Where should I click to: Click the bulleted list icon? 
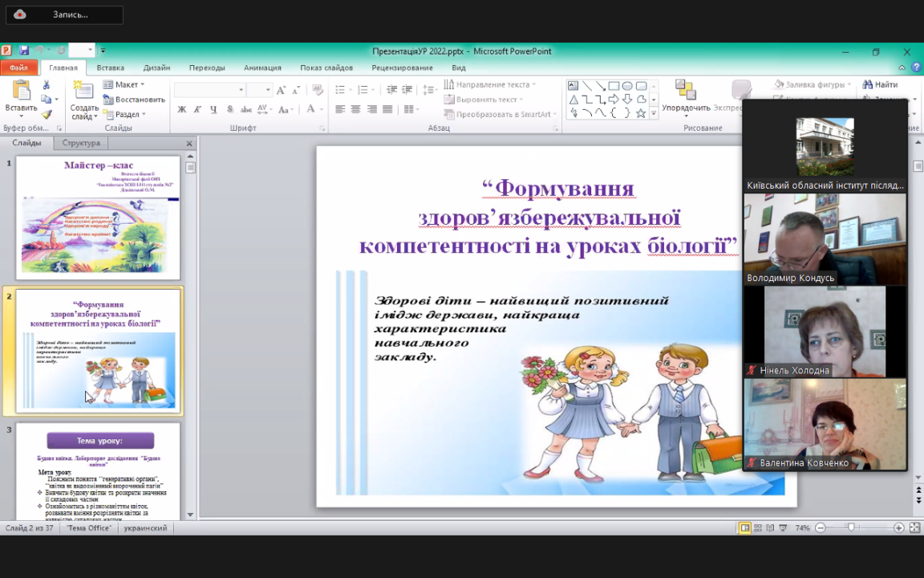click(x=341, y=90)
